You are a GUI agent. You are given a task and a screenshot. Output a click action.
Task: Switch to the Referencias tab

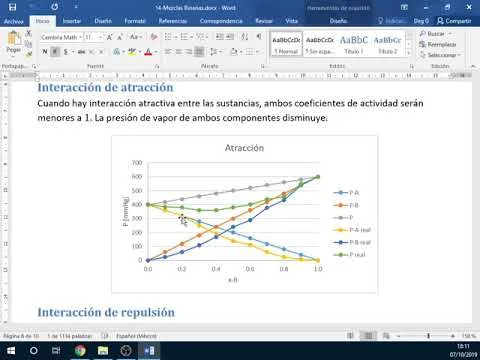[x=173, y=21]
